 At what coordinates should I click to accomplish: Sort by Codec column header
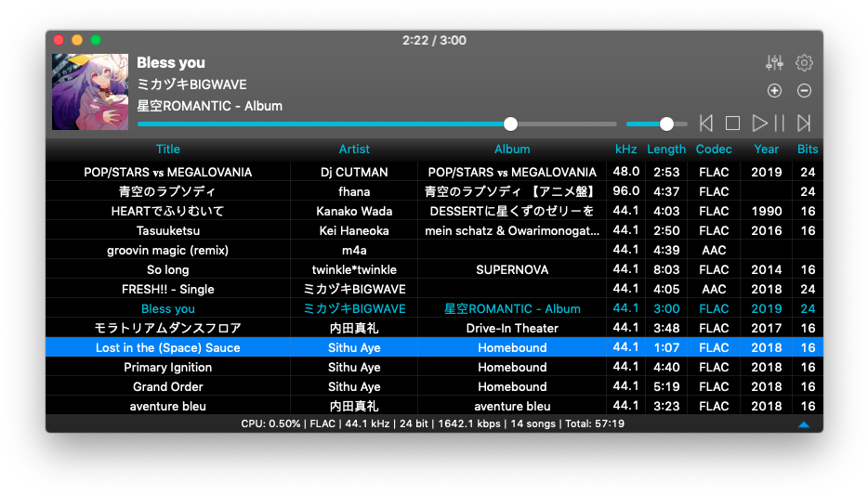coord(714,150)
